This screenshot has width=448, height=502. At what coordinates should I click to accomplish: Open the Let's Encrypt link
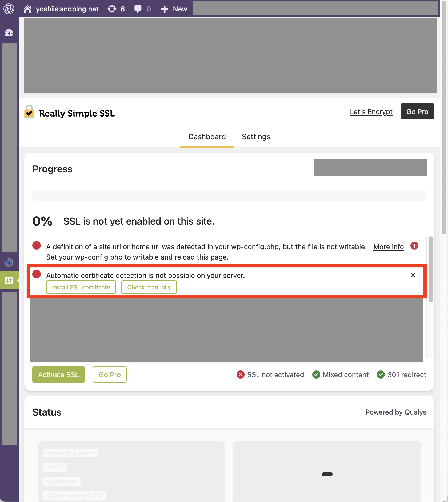click(371, 112)
